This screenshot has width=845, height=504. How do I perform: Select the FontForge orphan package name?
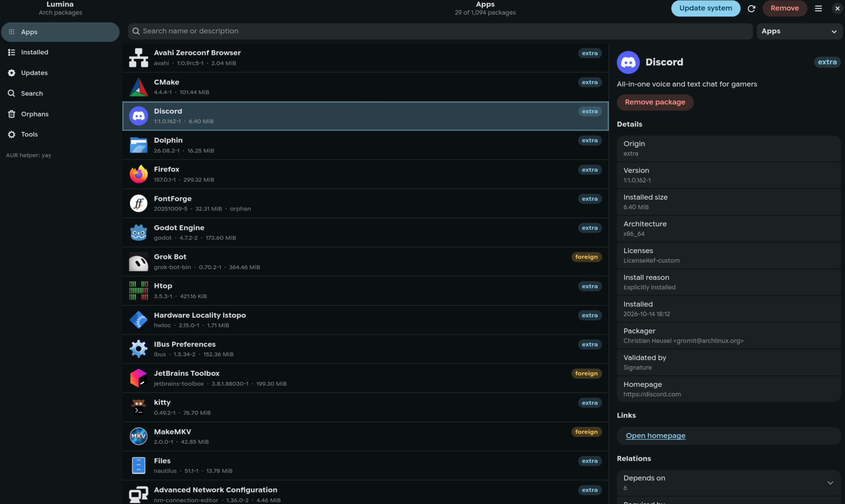point(173,199)
